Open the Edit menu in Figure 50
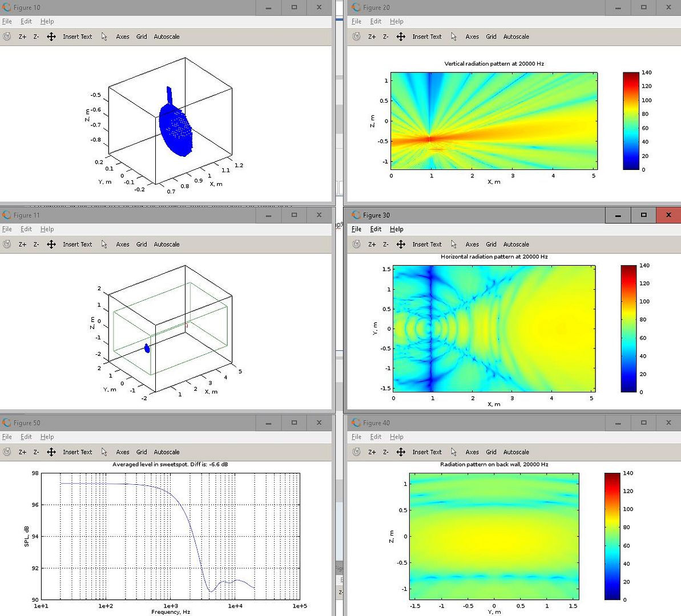Image resolution: width=681 pixels, height=616 pixels. (x=26, y=436)
